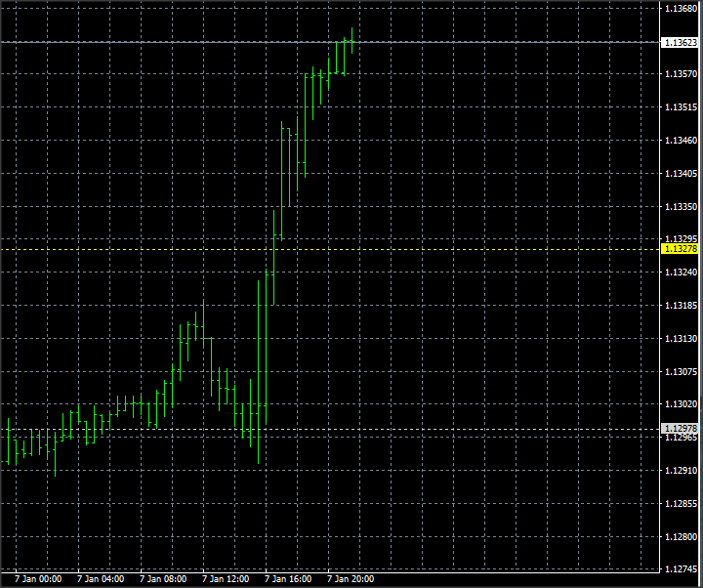Click the yellow 1.13278 price level label

680,249
